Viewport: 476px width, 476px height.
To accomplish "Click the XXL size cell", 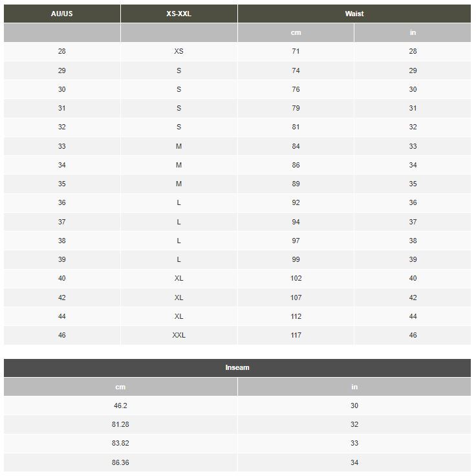I will coord(178,335).
